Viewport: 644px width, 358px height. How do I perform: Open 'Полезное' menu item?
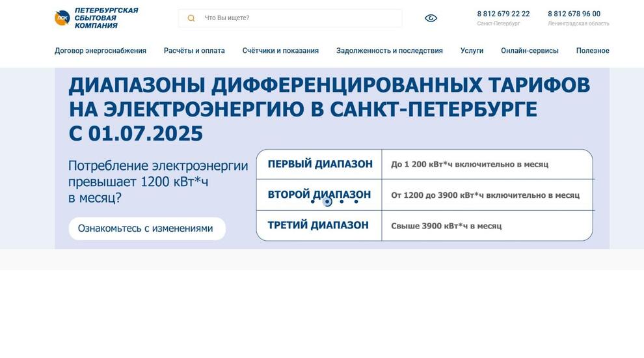point(593,51)
